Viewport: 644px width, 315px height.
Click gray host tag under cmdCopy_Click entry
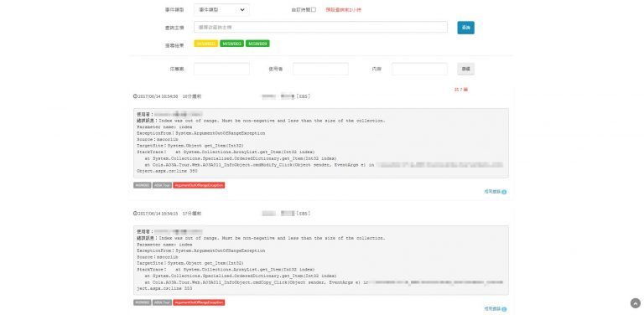coord(142,302)
